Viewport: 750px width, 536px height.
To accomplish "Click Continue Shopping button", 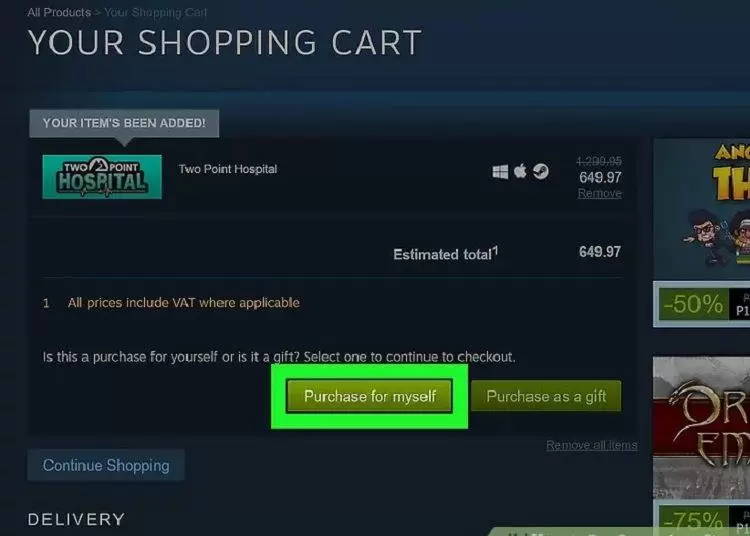I will click(x=106, y=465).
